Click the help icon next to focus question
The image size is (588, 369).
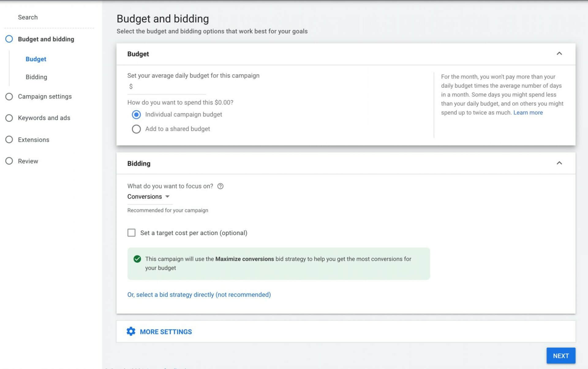pos(220,186)
